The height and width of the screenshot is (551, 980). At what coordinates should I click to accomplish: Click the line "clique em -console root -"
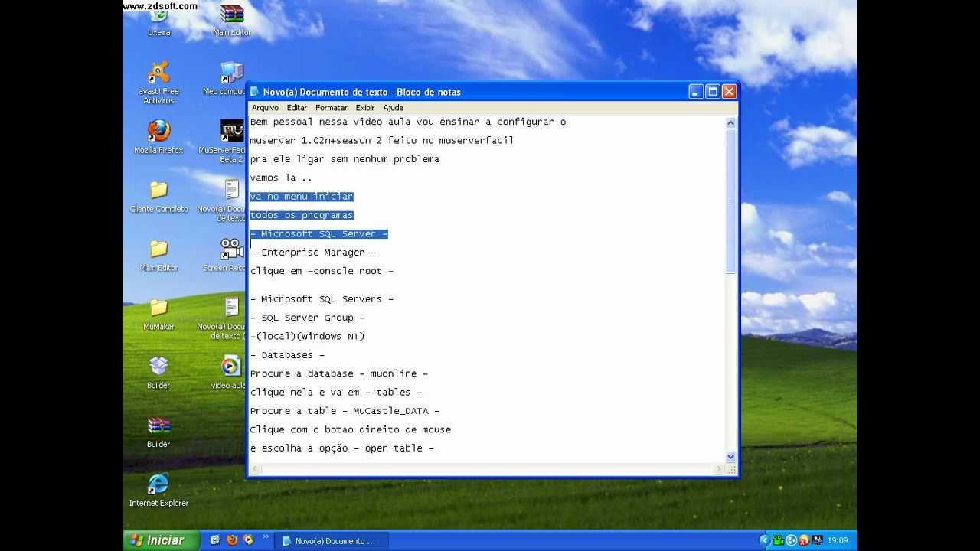[322, 271]
